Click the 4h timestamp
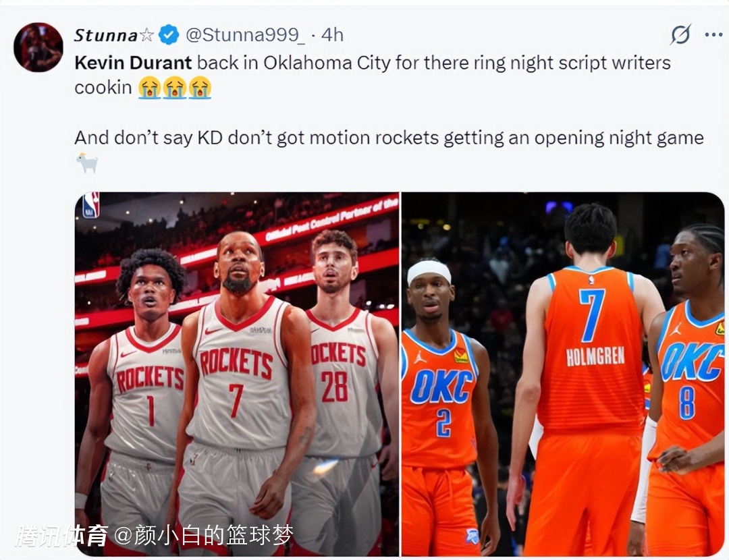This screenshot has height=560, width=729. (x=332, y=35)
